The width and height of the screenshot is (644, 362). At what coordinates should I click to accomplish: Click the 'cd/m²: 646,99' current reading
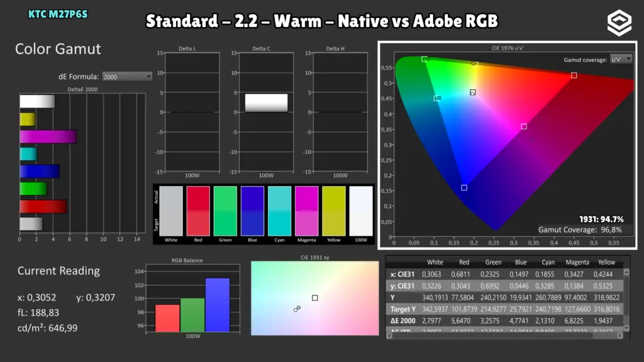pos(47,328)
